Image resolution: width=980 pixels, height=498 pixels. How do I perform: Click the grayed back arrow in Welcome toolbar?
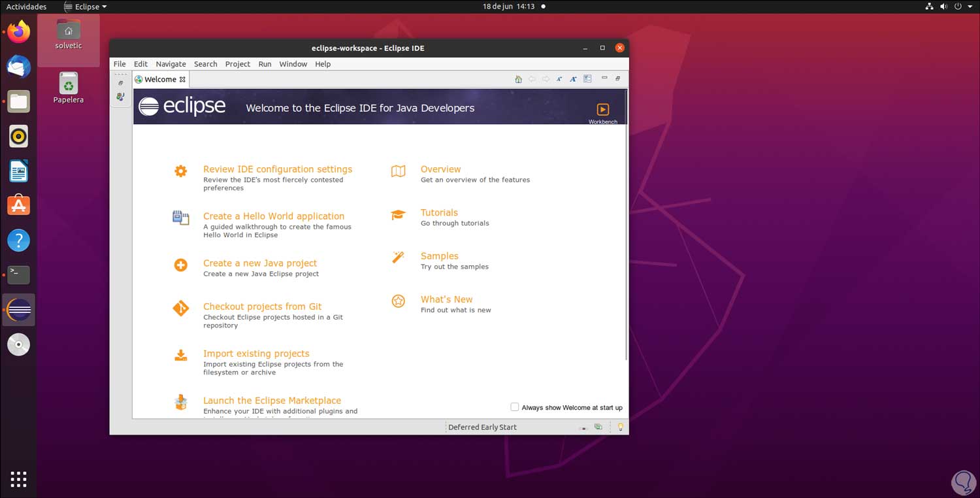pos(532,79)
